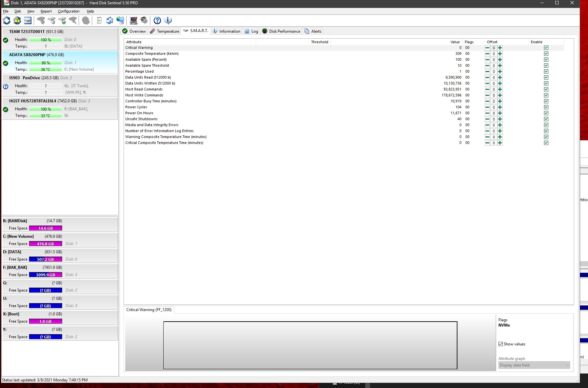The width and height of the screenshot is (588, 388).
Task: Decrease offset for Unsafe Shutdowns with minus
Action: point(487,119)
